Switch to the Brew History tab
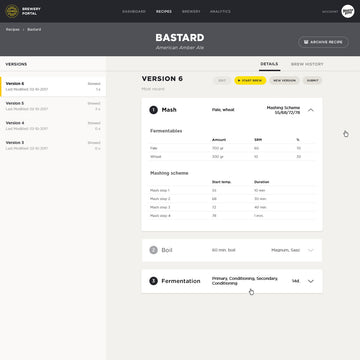This screenshot has width=360, height=360. coord(307,64)
